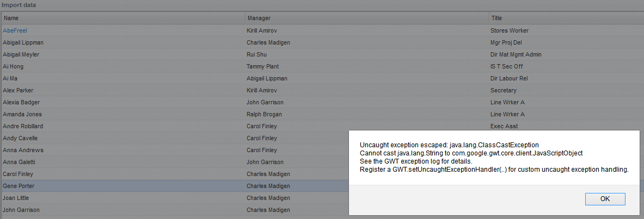Select the Anna Andrews row

(x=23, y=150)
